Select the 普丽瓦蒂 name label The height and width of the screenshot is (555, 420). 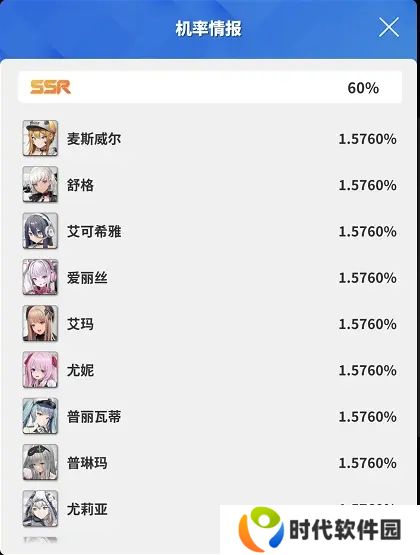(x=94, y=417)
